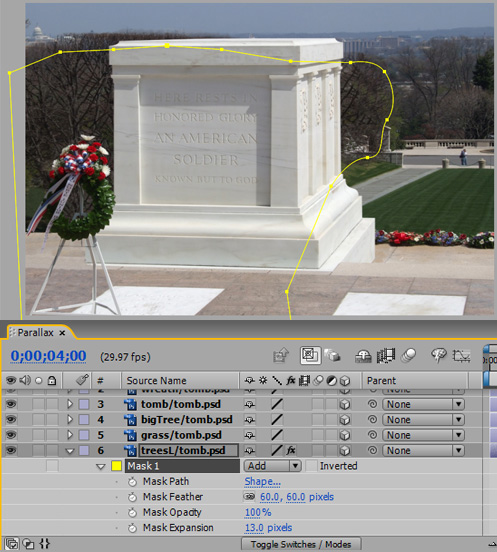
Task: Enable Motion Blur for the composition
Action: click(409, 356)
